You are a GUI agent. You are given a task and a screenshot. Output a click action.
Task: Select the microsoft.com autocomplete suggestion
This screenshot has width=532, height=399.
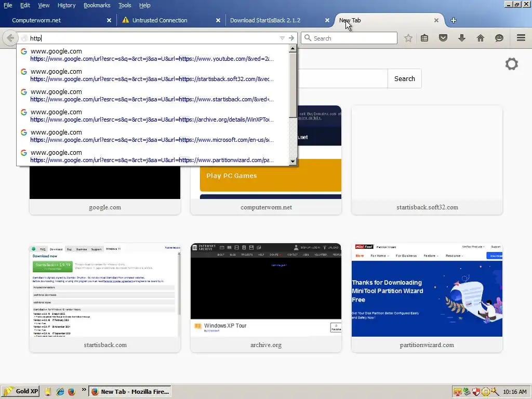tap(153, 136)
